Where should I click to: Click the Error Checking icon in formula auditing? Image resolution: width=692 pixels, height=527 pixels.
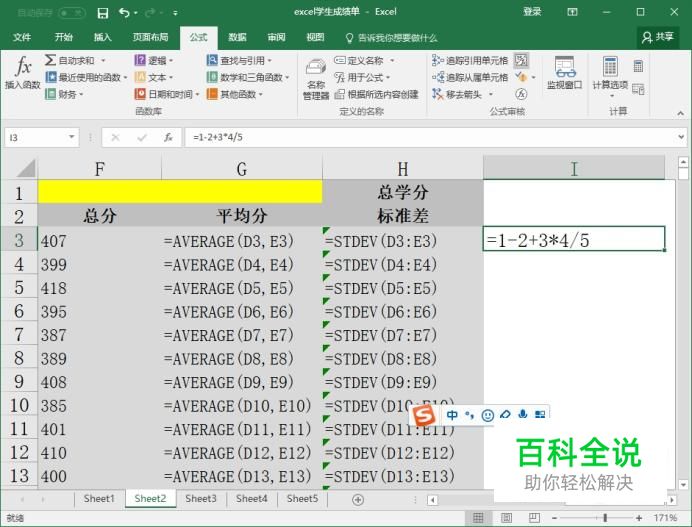[x=521, y=77]
